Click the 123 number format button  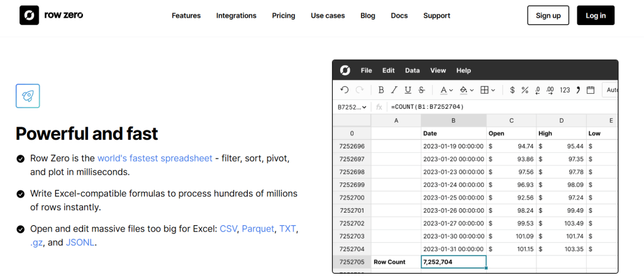(x=565, y=90)
